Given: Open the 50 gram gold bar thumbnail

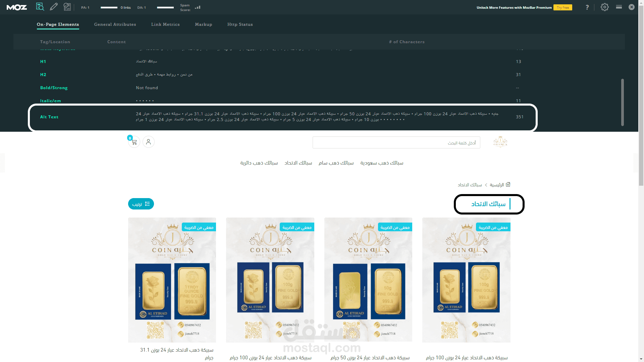Looking at the screenshot, I should click(x=368, y=280).
